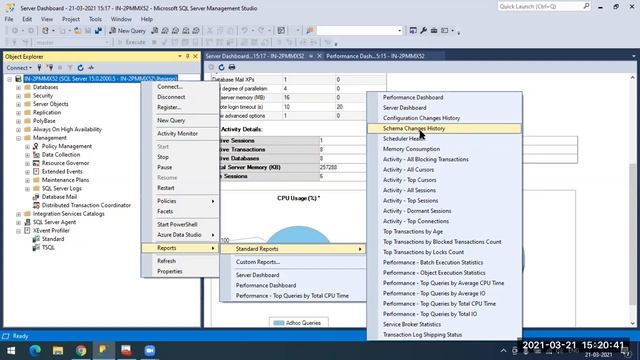640x360 pixels.
Task: Select the Standard session under XEvent Profiler
Action: [53, 239]
